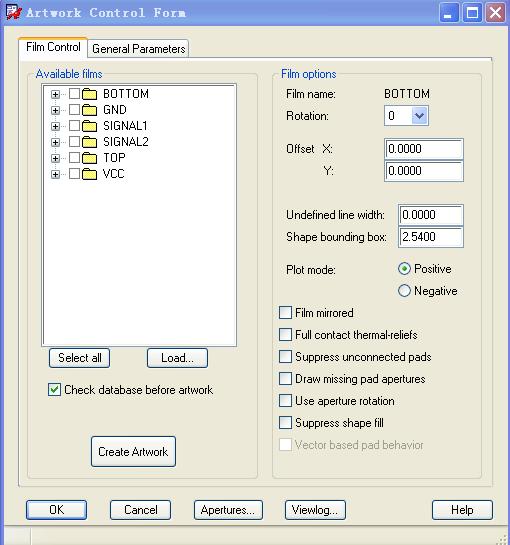Screen dimensions: 510x545
Task: Click the SIGNAL1 film folder icon
Action: 89,126
